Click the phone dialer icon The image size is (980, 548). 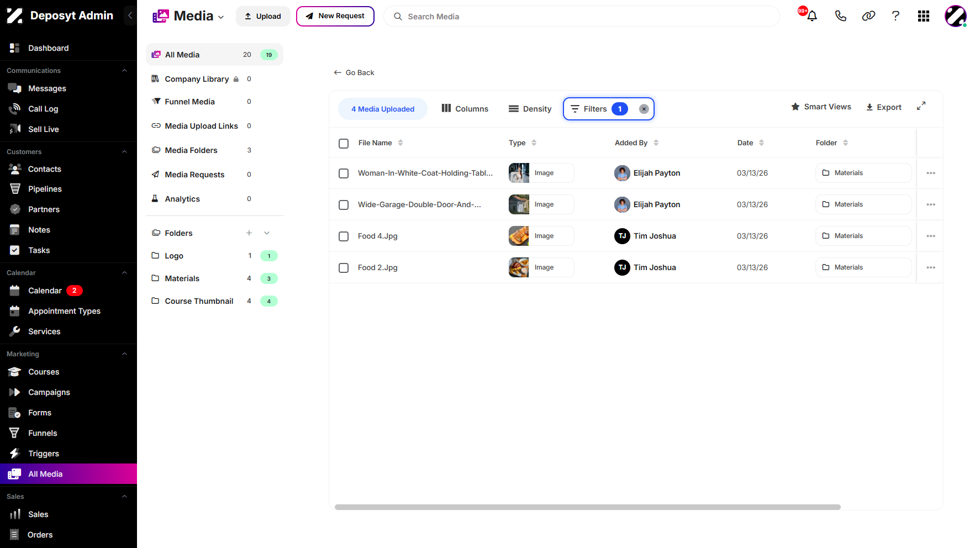coord(840,16)
